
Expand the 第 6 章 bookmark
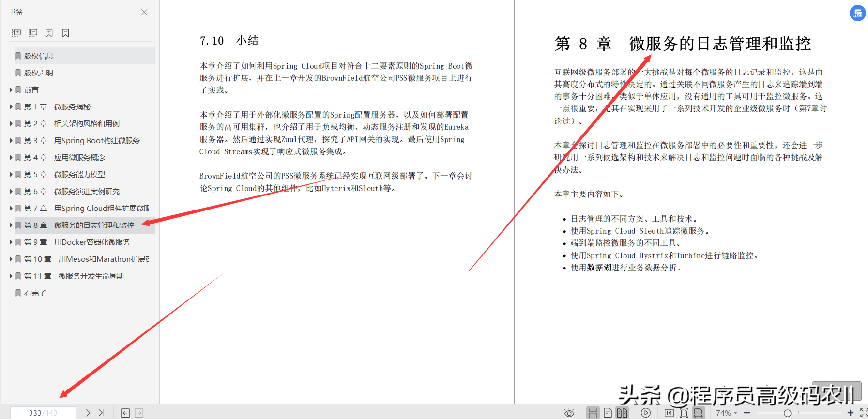[x=11, y=191]
